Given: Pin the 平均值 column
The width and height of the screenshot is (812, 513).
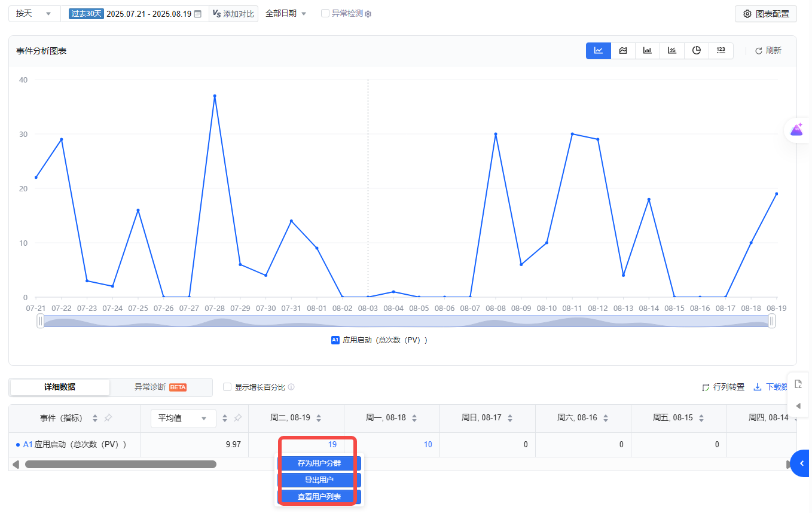Looking at the screenshot, I should (237, 418).
